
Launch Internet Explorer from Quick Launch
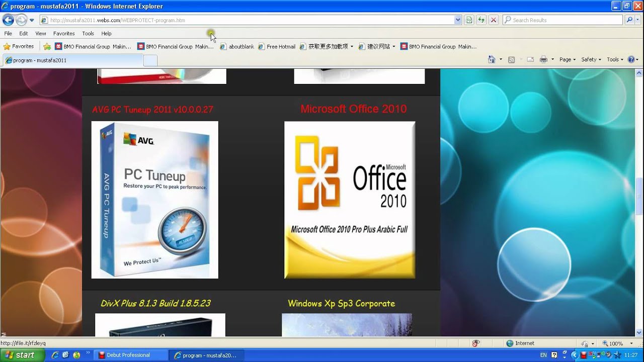pyautogui.click(x=55, y=355)
